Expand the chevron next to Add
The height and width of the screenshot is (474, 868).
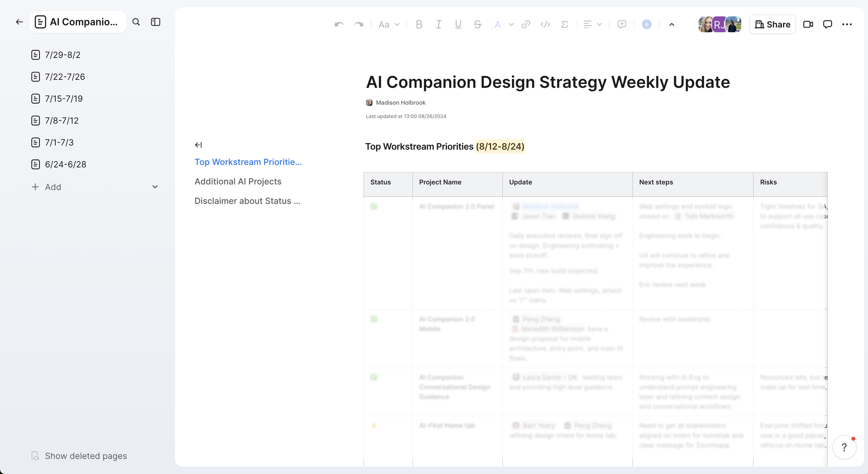155,187
